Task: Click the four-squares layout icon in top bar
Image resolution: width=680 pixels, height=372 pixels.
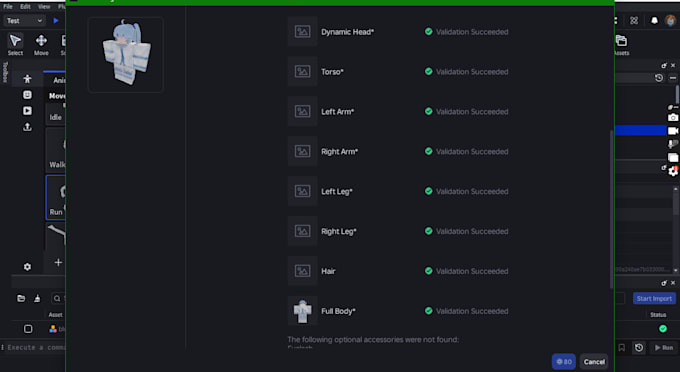Action: click(x=634, y=20)
